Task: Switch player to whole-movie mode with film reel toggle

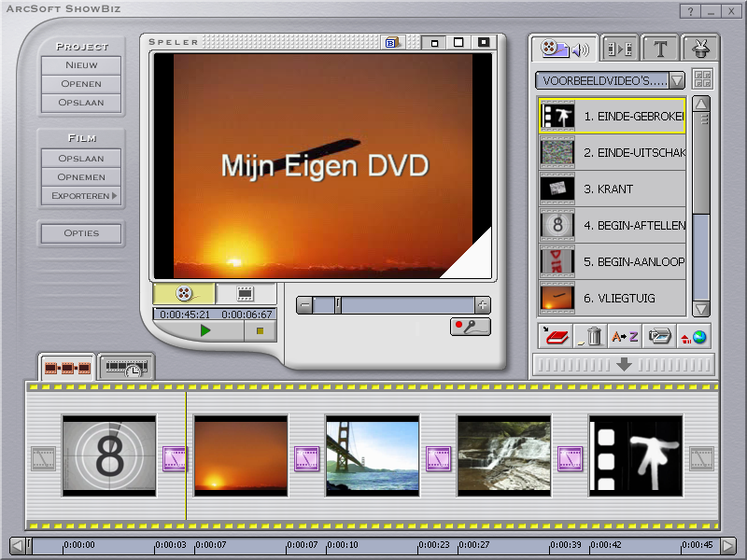Action: 185,293
